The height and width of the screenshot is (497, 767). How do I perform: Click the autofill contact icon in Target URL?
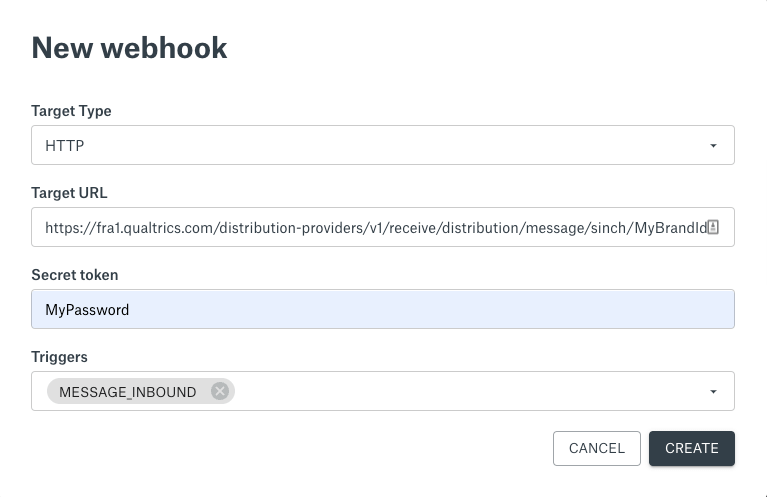tap(713, 227)
